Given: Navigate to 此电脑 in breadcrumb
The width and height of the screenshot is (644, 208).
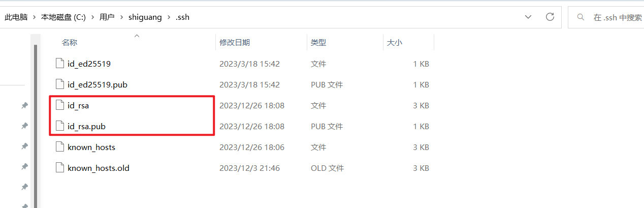Looking at the screenshot, I should pyautogui.click(x=16, y=17).
